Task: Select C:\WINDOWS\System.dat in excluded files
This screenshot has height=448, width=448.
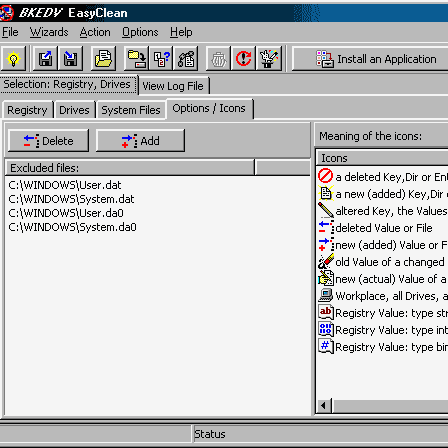Action: pyautogui.click(x=71, y=199)
